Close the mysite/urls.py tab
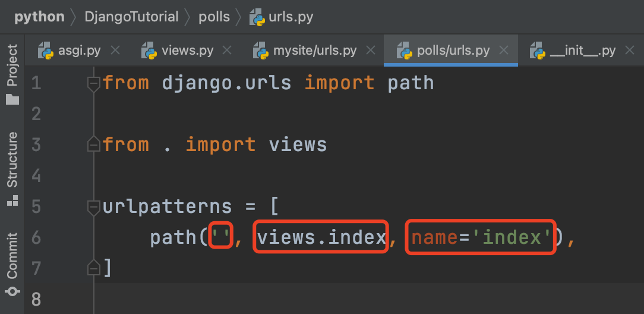This screenshot has width=644, height=314. pyautogui.click(x=371, y=51)
